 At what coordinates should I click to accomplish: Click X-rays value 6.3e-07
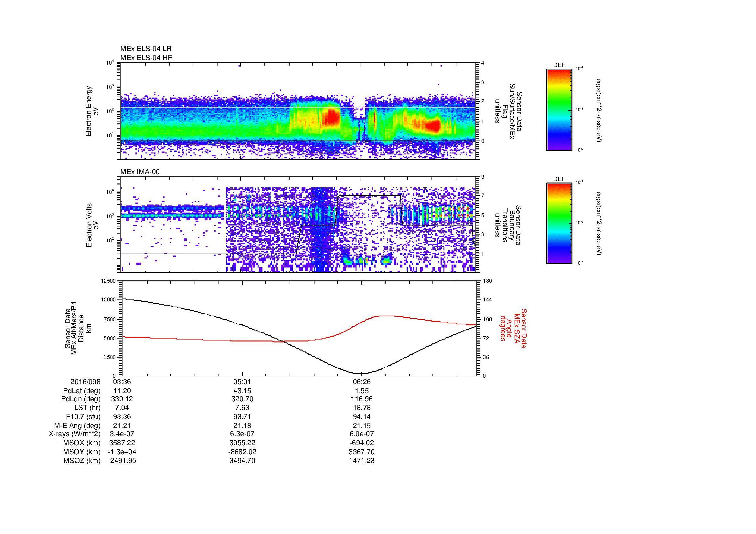[x=242, y=434]
